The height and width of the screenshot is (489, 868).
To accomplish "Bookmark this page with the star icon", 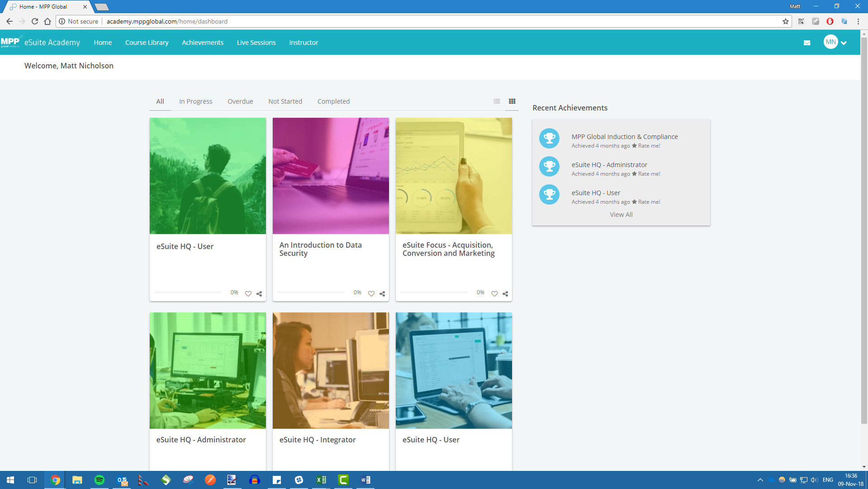I will 786,21.
